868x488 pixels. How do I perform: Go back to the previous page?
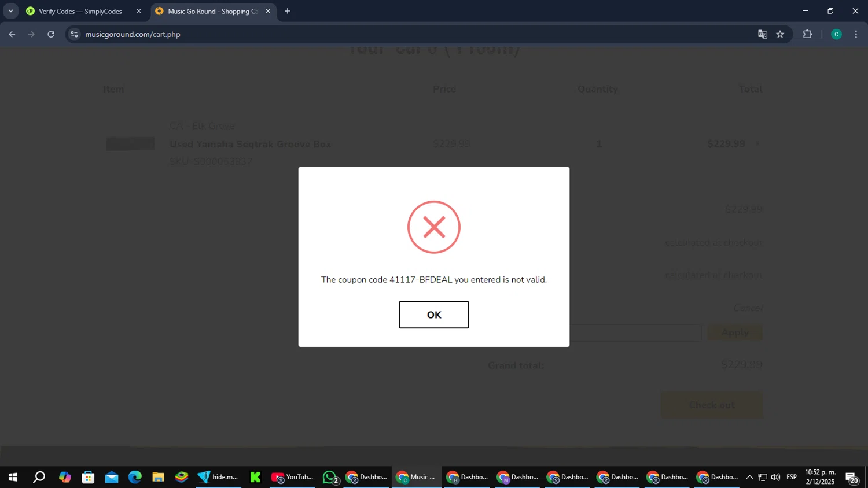pos(12,34)
